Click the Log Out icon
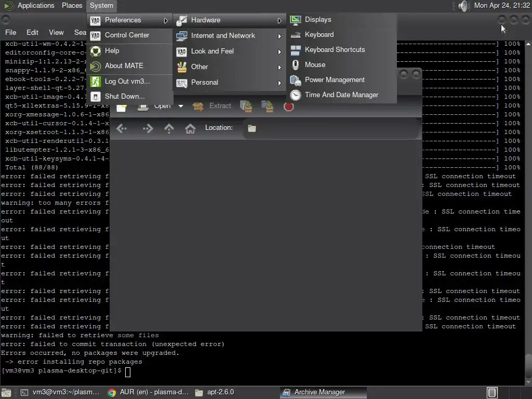The height and width of the screenshot is (399, 532). pos(96,82)
